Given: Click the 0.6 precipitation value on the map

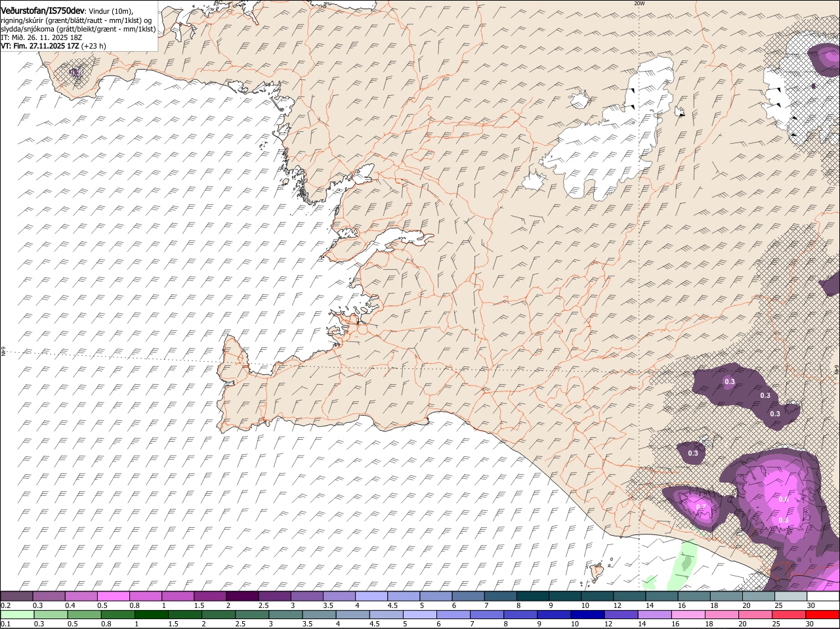Looking at the screenshot, I should point(783,499).
